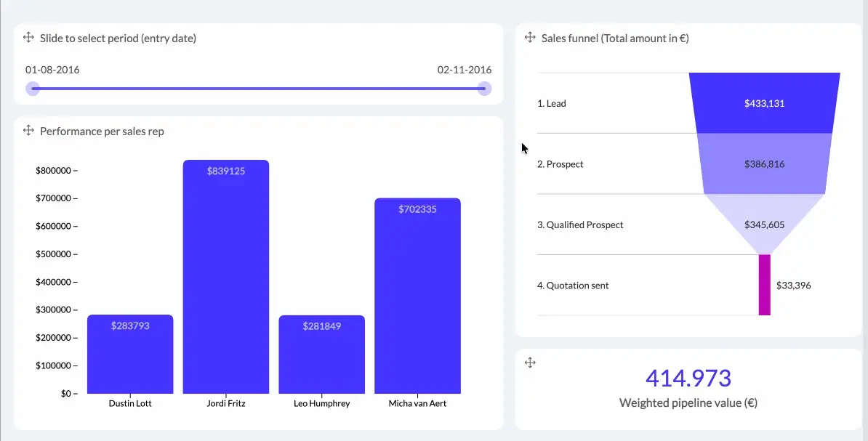Click move handle icon of Performance per sales rep
The height and width of the screenshot is (441, 868).
(28, 131)
